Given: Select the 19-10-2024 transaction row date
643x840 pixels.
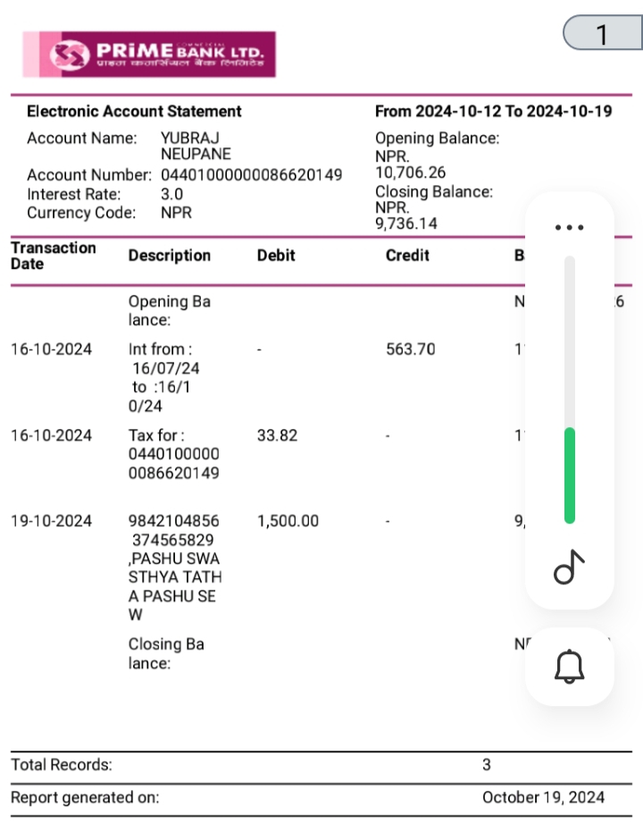Looking at the screenshot, I should (52, 521).
